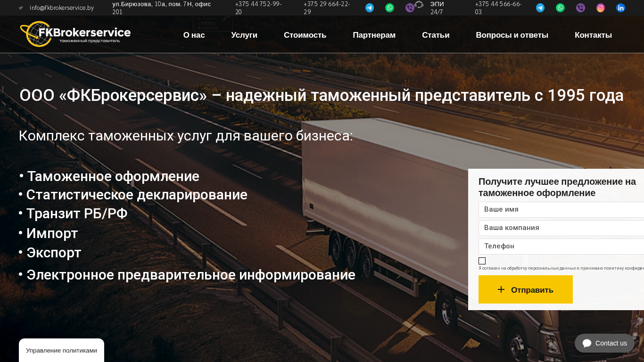Open the Статьи menu item

click(436, 35)
